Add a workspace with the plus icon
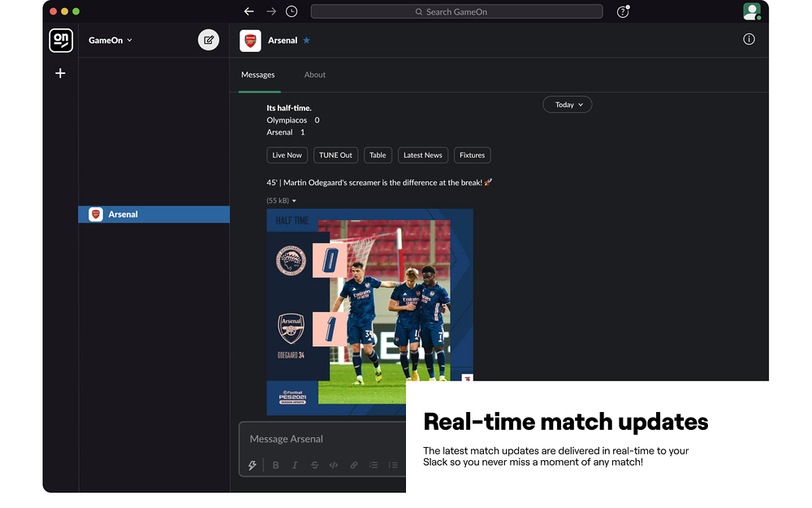This screenshot has width=812, height=508. (60, 73)
